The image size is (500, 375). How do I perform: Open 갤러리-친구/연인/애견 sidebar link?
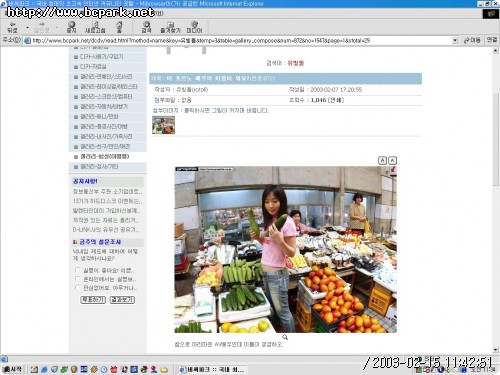point(105,147)
